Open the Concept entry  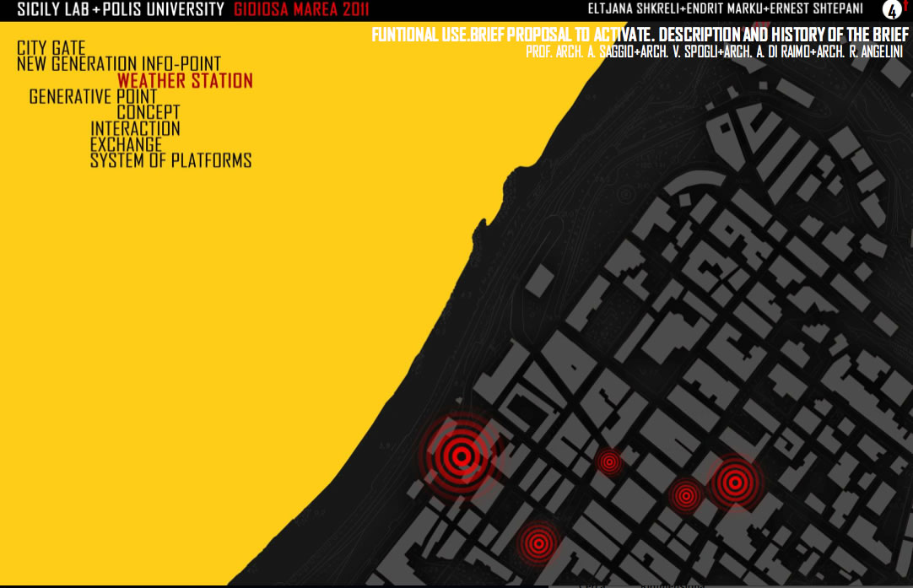point(149,112)
